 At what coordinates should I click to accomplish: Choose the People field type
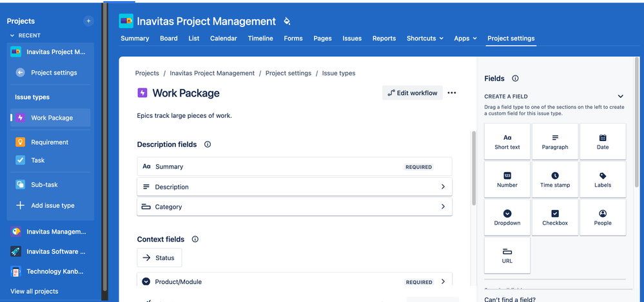[x=603, y=218]
